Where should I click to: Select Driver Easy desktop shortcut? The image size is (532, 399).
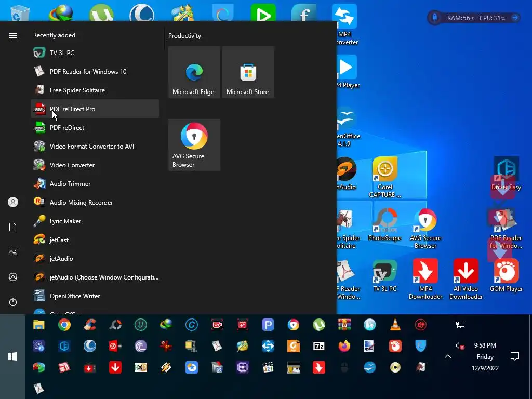click(x=506, y=174)
